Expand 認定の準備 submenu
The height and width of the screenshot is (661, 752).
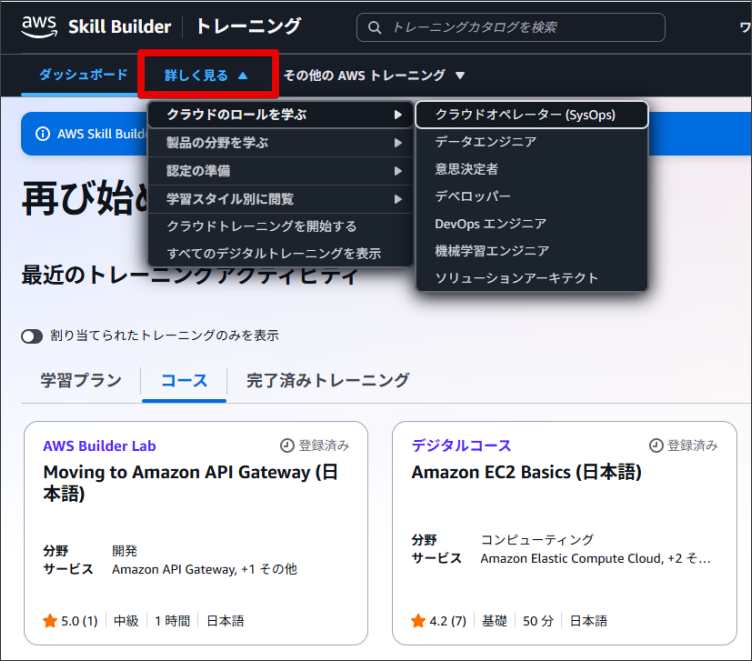tap(280, 171)
